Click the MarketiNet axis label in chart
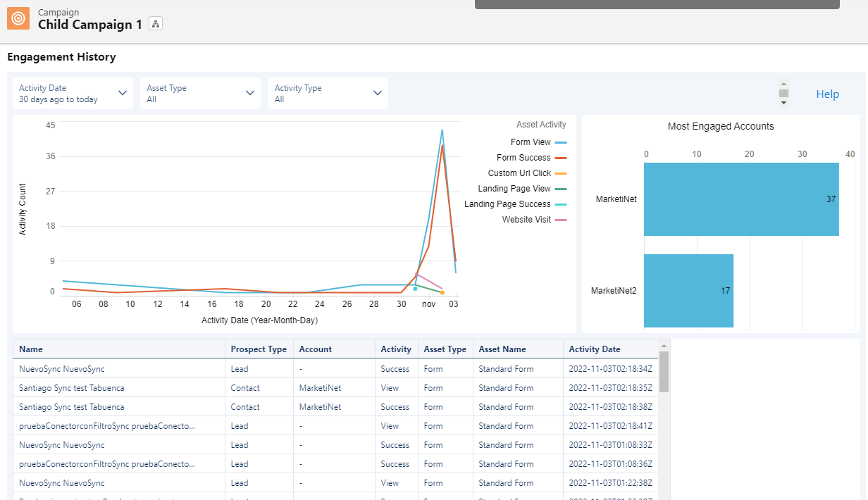 click(616, 199)
